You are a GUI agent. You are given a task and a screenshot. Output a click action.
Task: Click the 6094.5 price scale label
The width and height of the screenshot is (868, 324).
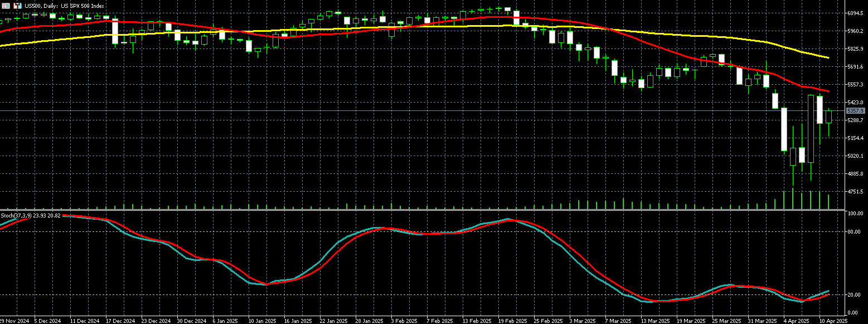855,13
